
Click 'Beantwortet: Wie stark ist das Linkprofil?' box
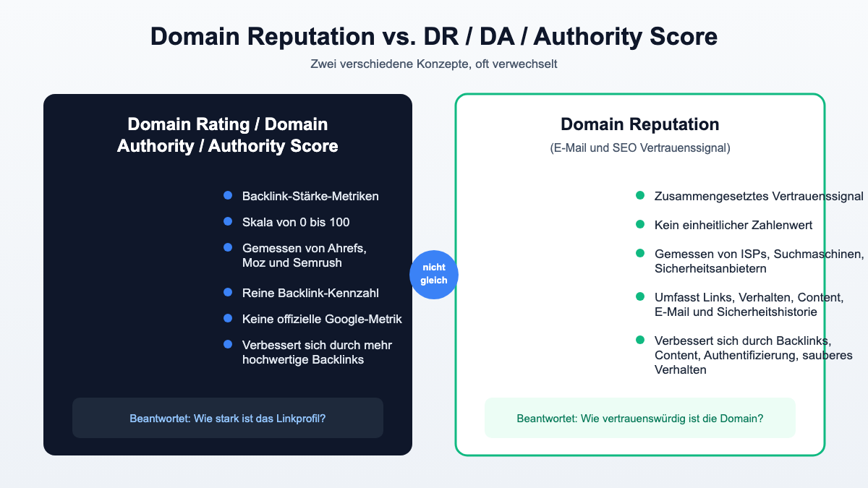click(228, 418)
